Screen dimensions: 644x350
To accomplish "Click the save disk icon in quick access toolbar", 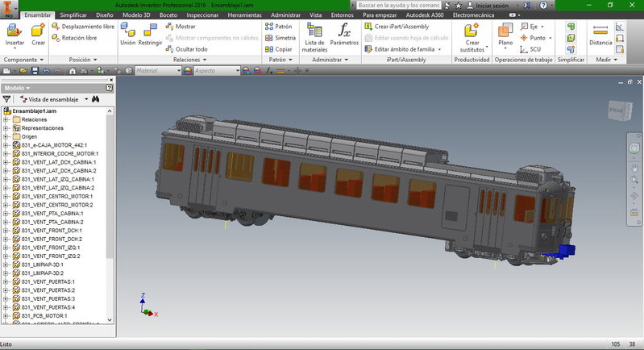I will pos(35,71).
